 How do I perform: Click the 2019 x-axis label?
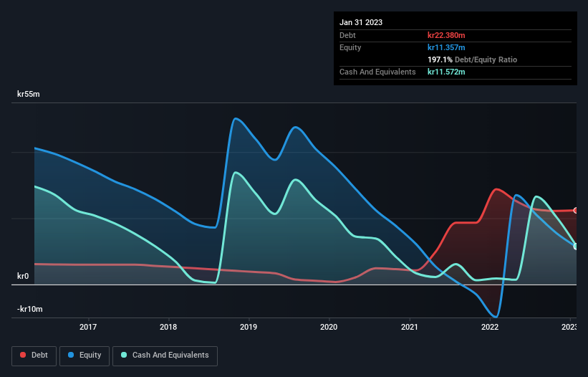point(249,327)
